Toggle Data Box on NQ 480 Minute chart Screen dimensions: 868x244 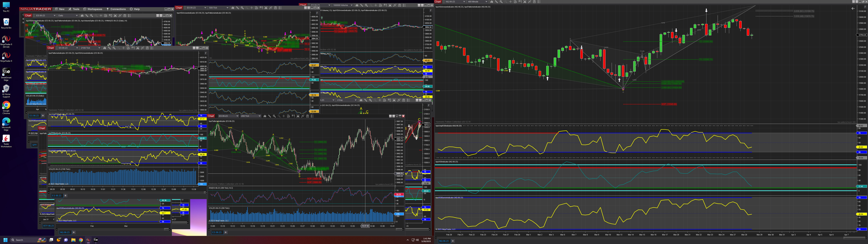[x=515, y=2]
